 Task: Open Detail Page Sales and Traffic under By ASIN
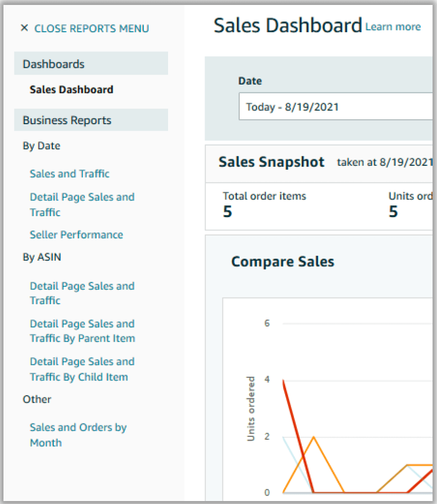pos(82,293)
